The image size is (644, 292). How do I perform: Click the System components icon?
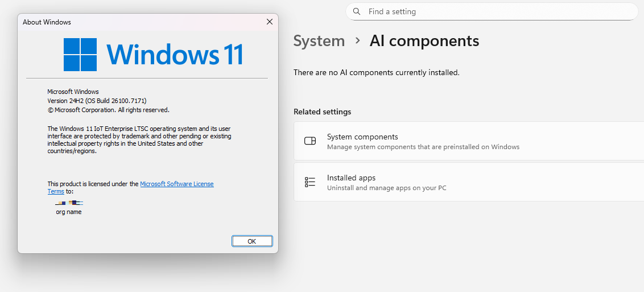point(310,141)
